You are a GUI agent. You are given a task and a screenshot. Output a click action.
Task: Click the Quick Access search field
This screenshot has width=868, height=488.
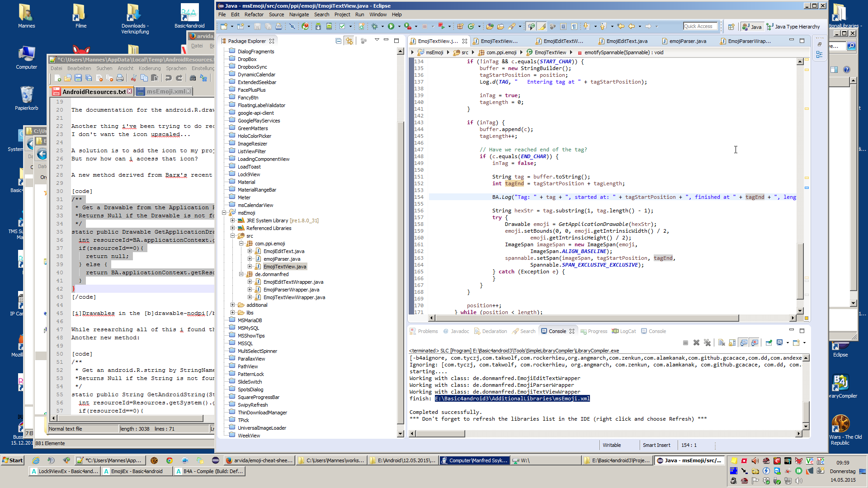point(700,26)
